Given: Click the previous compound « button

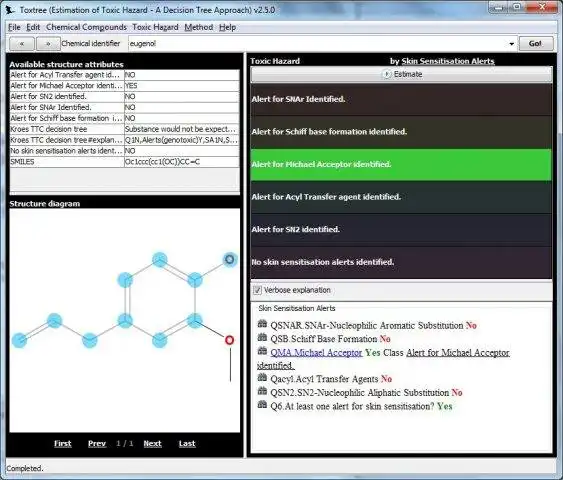Looking at the screenshot, I should point(22,43).
